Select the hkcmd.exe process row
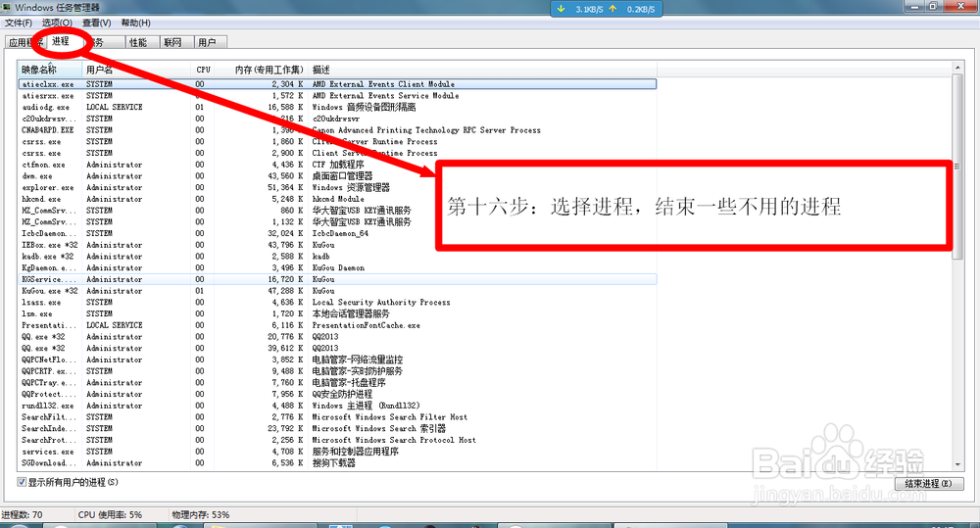 click(337, 199)
